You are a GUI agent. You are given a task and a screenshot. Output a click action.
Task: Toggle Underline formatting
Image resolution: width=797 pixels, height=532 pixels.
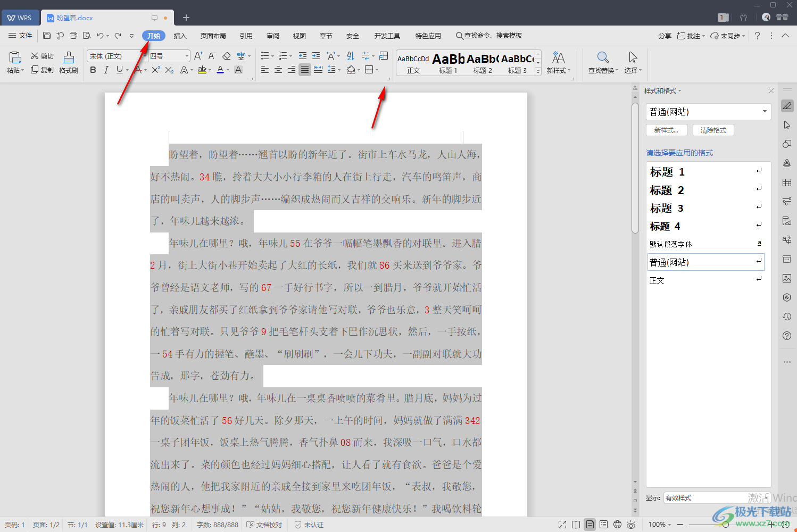[120, 70]
